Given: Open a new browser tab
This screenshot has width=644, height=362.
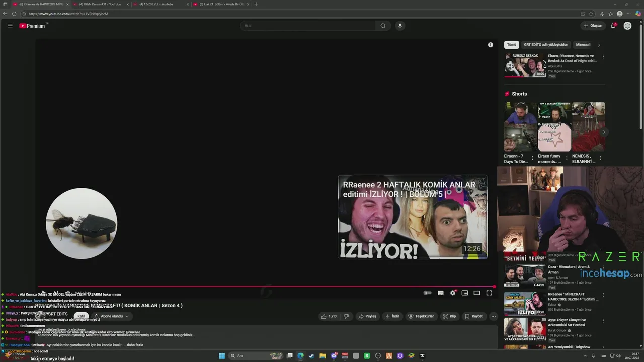Looking at the screenshot, I should point(256,4).
